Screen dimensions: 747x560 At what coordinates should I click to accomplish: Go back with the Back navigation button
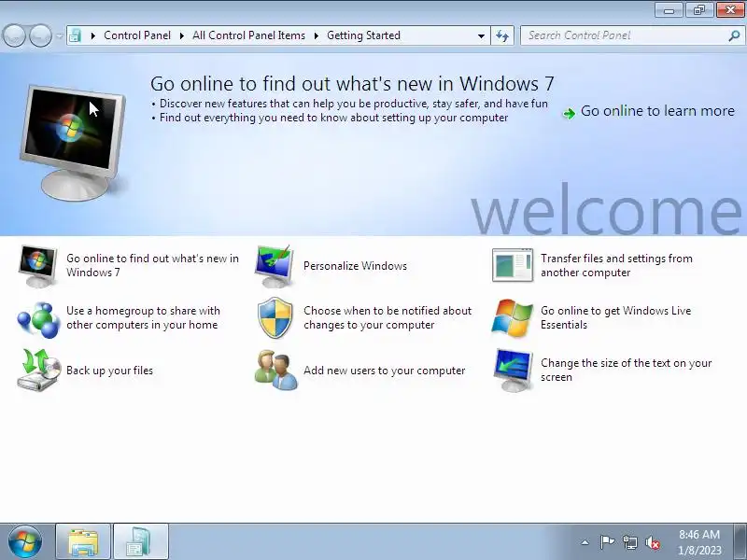click(x=14, y=35)
